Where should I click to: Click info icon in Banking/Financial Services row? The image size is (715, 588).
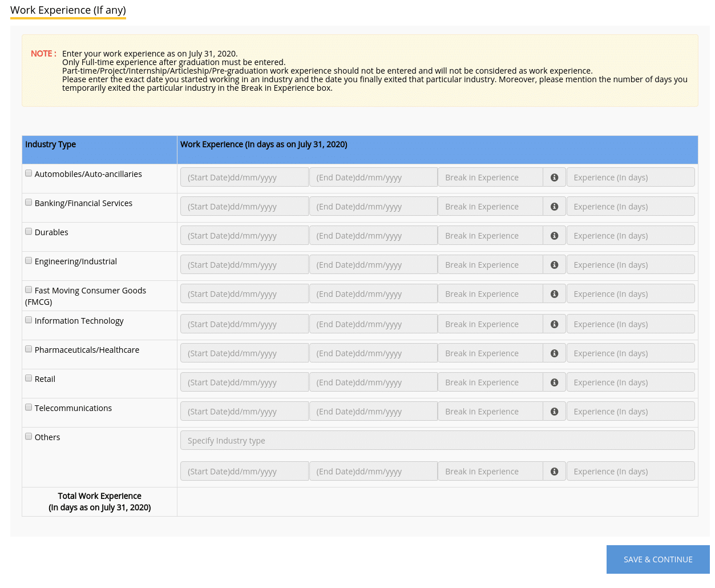click(554, 207)
